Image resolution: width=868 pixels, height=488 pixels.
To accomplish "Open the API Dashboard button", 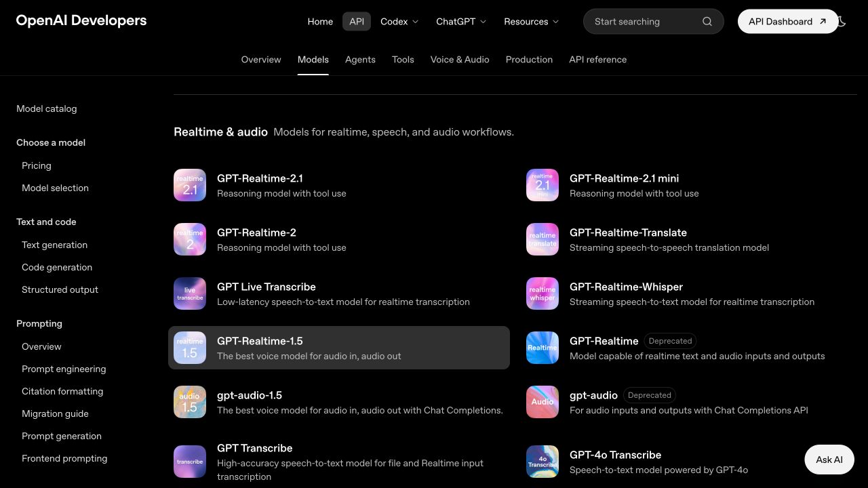I will click(788, 22).
